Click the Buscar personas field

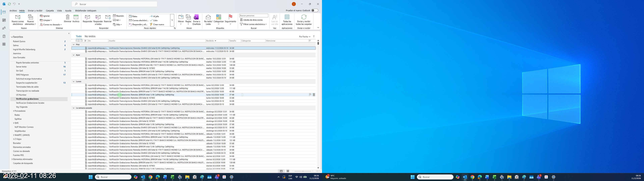click(x=254, y=16)
